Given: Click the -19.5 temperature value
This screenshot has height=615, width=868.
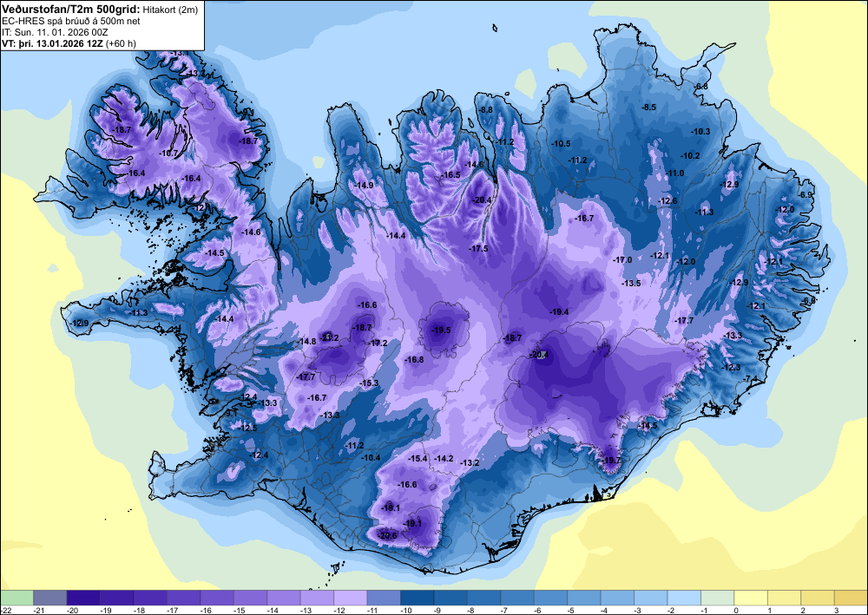Looking at the screenshot, I should (x=441, y=330).
